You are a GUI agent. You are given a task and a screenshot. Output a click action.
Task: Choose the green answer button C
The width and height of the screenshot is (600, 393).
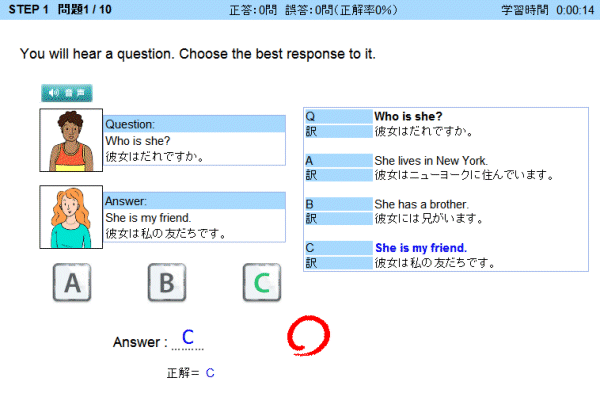(262, 282)
